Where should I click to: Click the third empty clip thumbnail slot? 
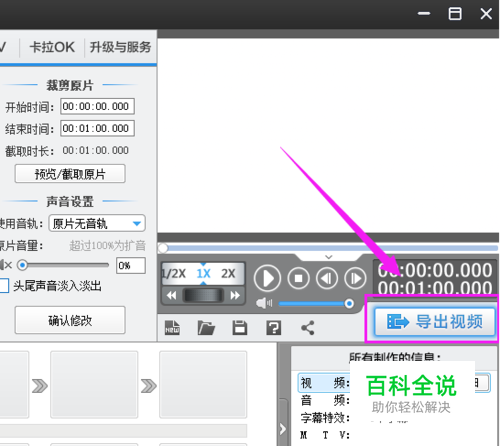pyautogui.click(x=203, y=385)
